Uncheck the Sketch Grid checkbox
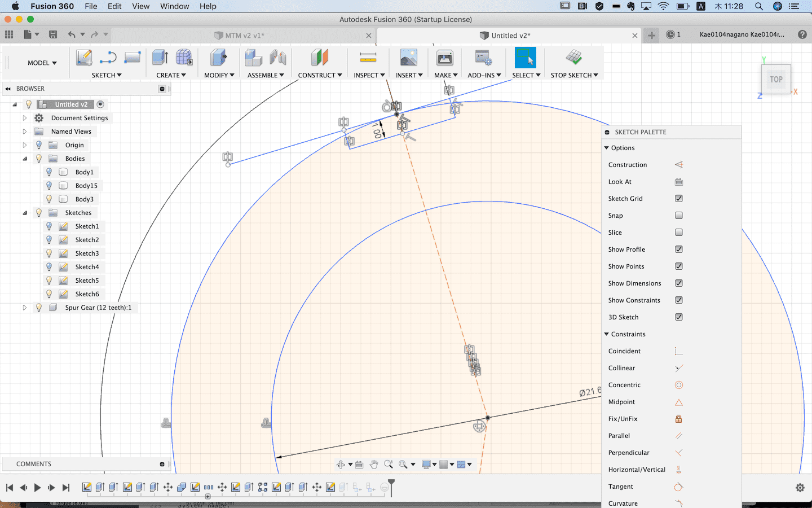Viewport: 812px width, 508px height. pyautogui.click(x=678, y=199)
